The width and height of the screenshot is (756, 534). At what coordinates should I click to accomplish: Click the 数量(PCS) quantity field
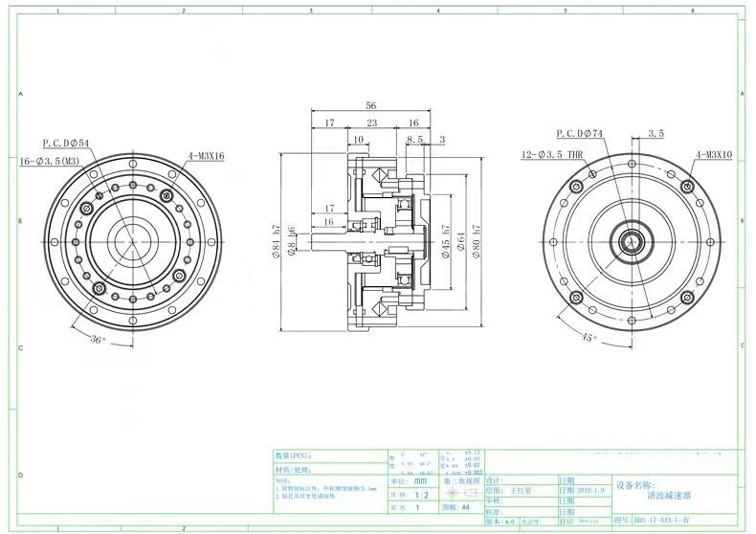coord(306,456)
